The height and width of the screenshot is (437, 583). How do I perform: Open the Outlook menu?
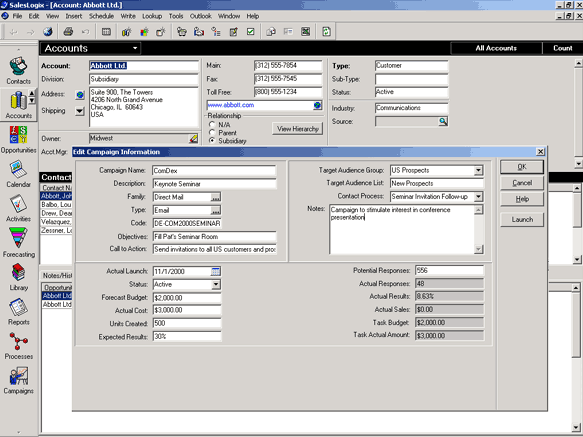click(x=200, y=16)
